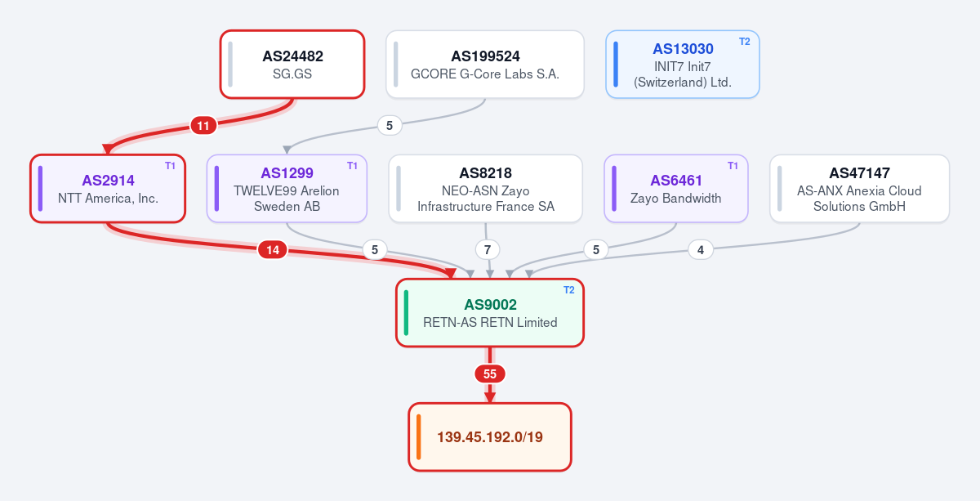Click the AS1299 TWELVE99 Arelion node
980x501 pixels.
287,188
